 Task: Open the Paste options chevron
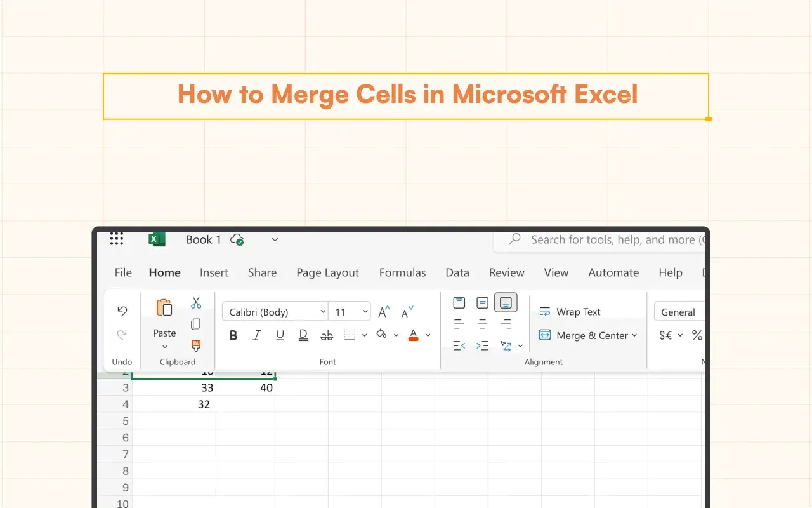click(x=164, y=347)
